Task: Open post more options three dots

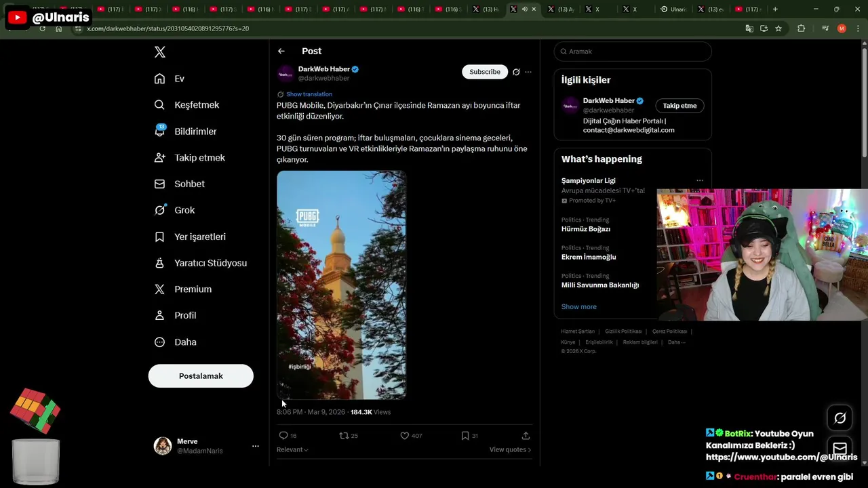Action: click(x=528, y=72)
